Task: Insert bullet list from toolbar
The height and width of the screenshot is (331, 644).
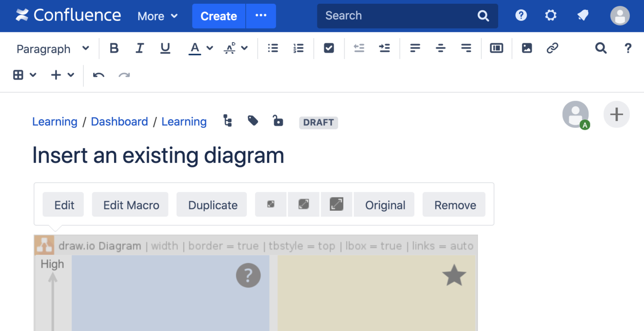Action: tap(273, 49)
